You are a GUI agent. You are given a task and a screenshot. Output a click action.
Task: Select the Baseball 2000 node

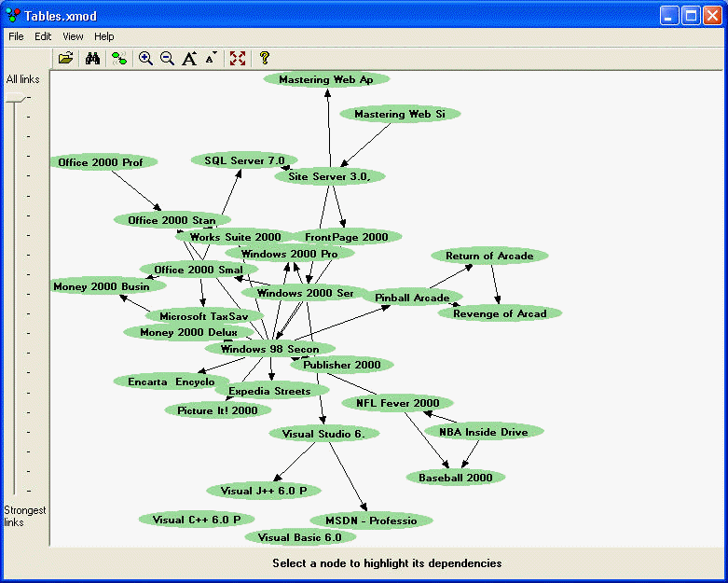pos(455,478)
